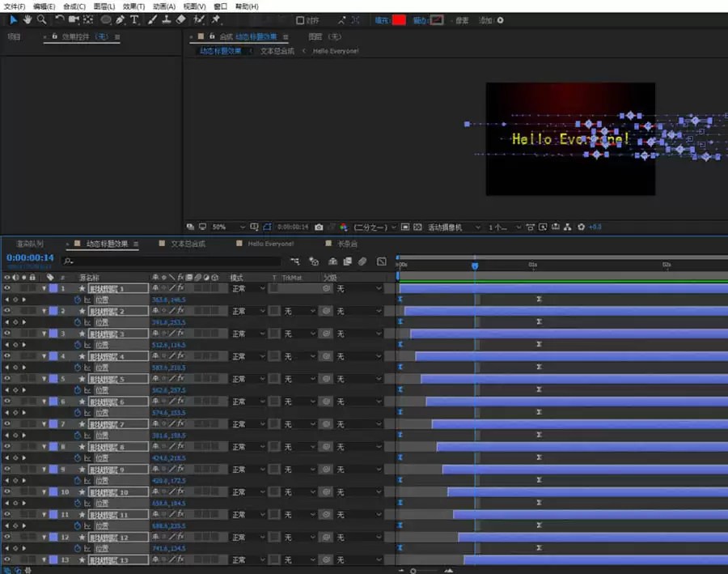728x574 pixels.
Task: Switch to the Hello Everyone! timeline tab
Action: (x=271, y=244)
